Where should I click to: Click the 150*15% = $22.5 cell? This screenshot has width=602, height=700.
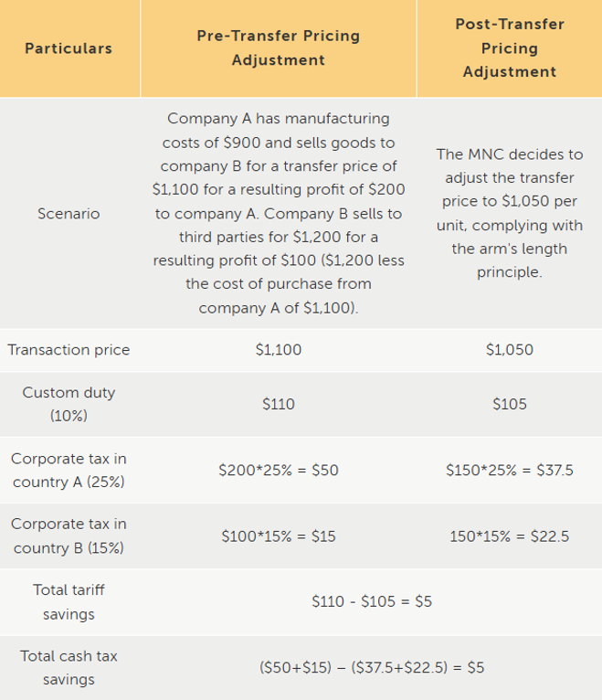(x=510, y=536)
